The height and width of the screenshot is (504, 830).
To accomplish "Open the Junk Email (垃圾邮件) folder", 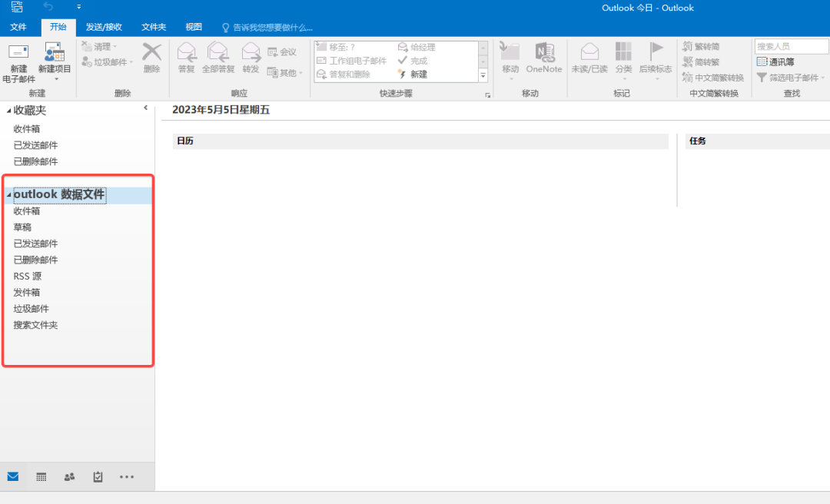I will pyautogui.click(x=32, y=309).
